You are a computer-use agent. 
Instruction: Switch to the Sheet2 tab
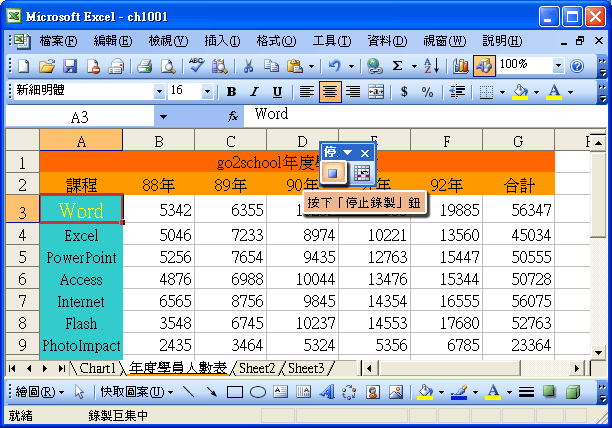(x=257, y=368)
